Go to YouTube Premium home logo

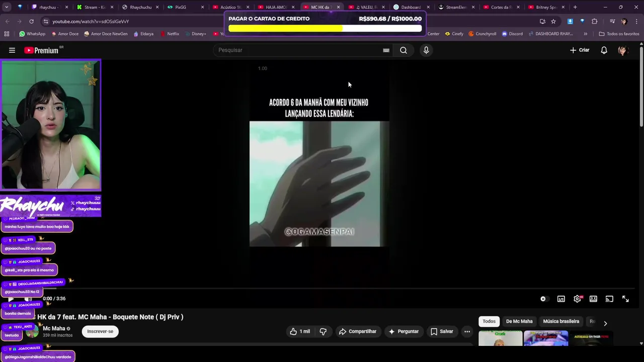[x=41, y=50]
